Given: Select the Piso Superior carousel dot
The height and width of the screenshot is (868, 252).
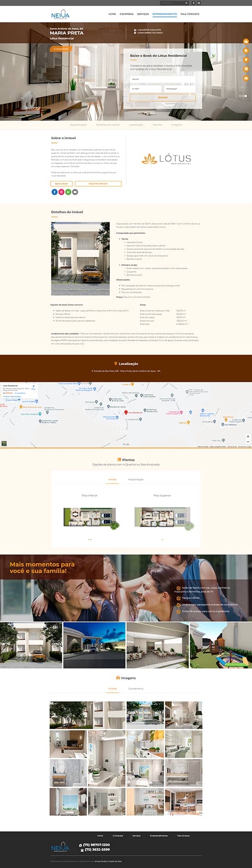Looking at the screenshot, I should (x=162, y=539).
